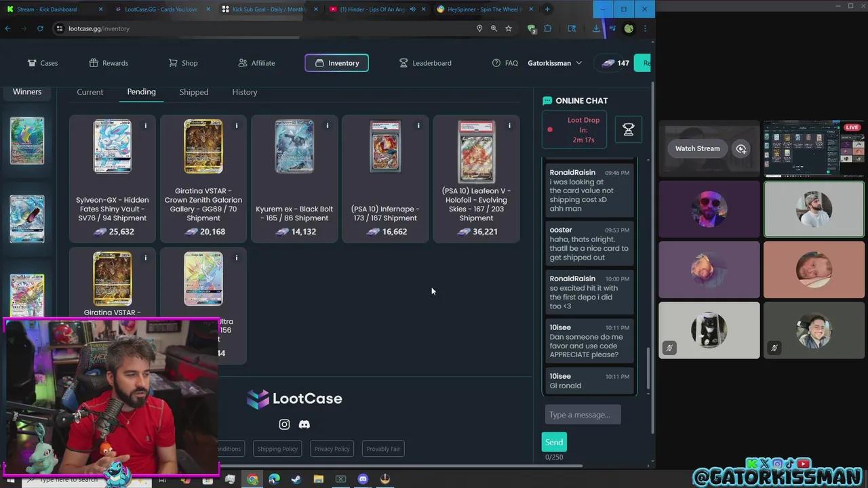Send the chat message
The width and height of the screenshot is (868, 488).
coord(554,442)
